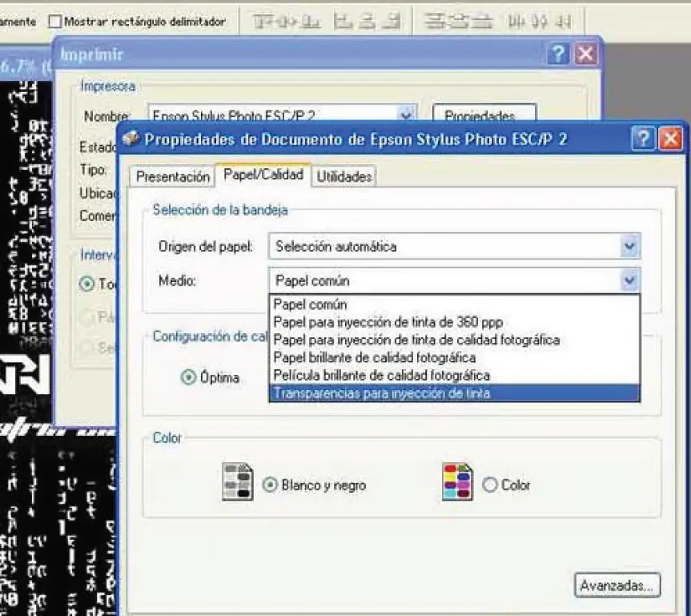Choose Papel común in the dropdown list
The width and height of the screenshot is (691, 616).
coord(454,304)
